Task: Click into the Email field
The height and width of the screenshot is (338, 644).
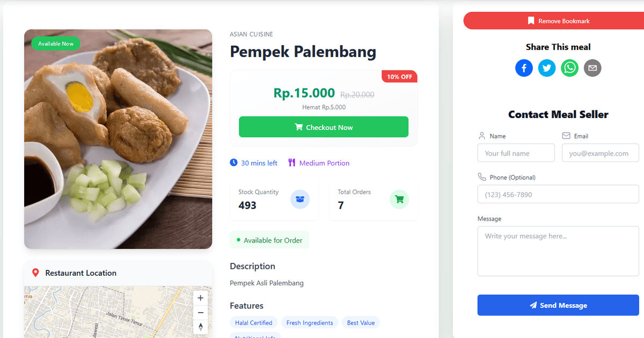Action: 600,153
